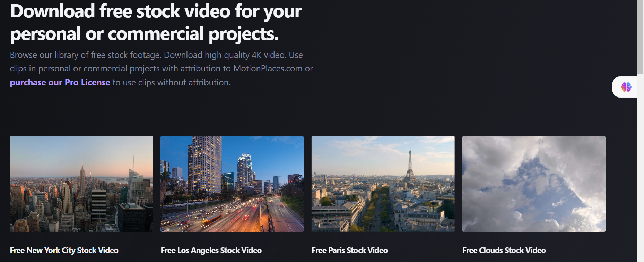Click the "personal or commercial projects." heading line
Screen dimensions: 644x262
tap(144, 34)
